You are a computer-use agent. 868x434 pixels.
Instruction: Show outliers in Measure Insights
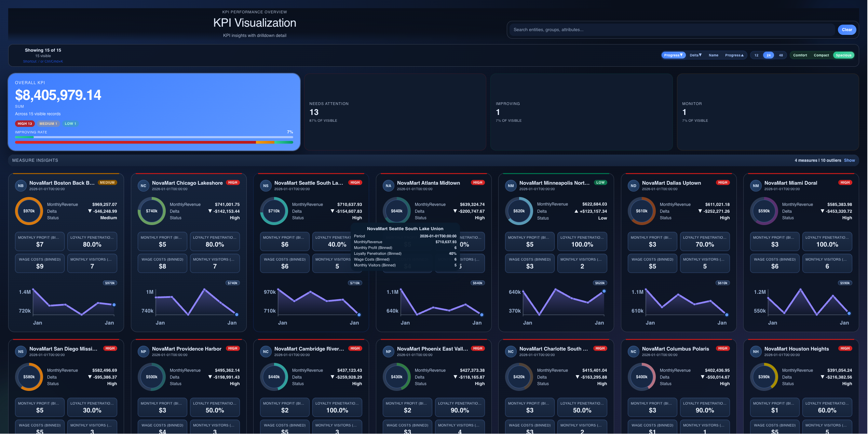[x=849, y=160]
